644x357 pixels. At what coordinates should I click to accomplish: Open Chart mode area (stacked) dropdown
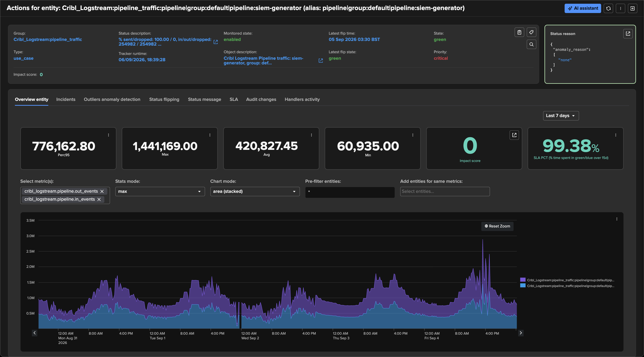click(255, 192)
